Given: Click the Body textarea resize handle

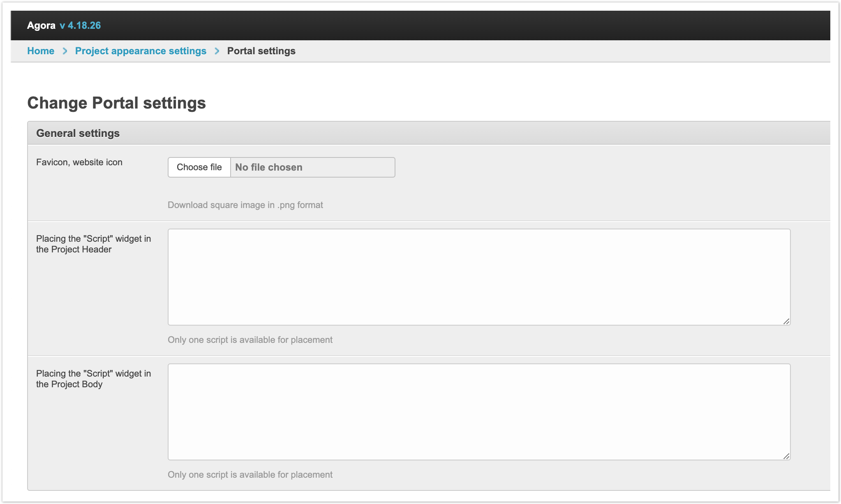Looking at the screenshot, I should pos(786,456).
